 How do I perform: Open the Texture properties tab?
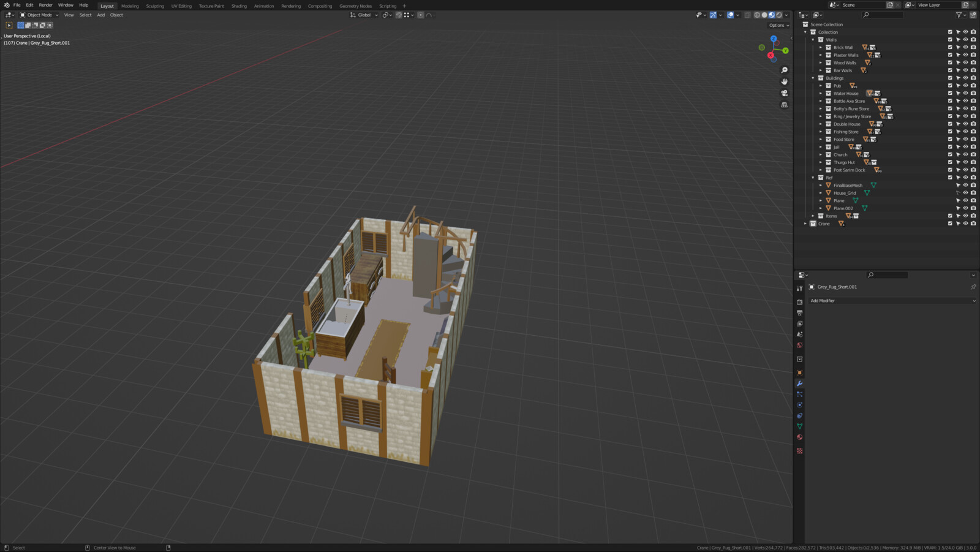(799, 451)
